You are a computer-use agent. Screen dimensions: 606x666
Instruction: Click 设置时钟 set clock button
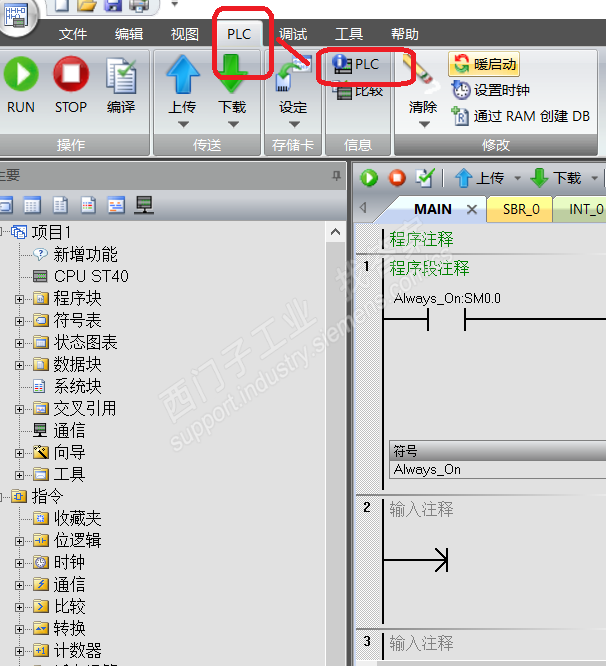pos(490,90)
